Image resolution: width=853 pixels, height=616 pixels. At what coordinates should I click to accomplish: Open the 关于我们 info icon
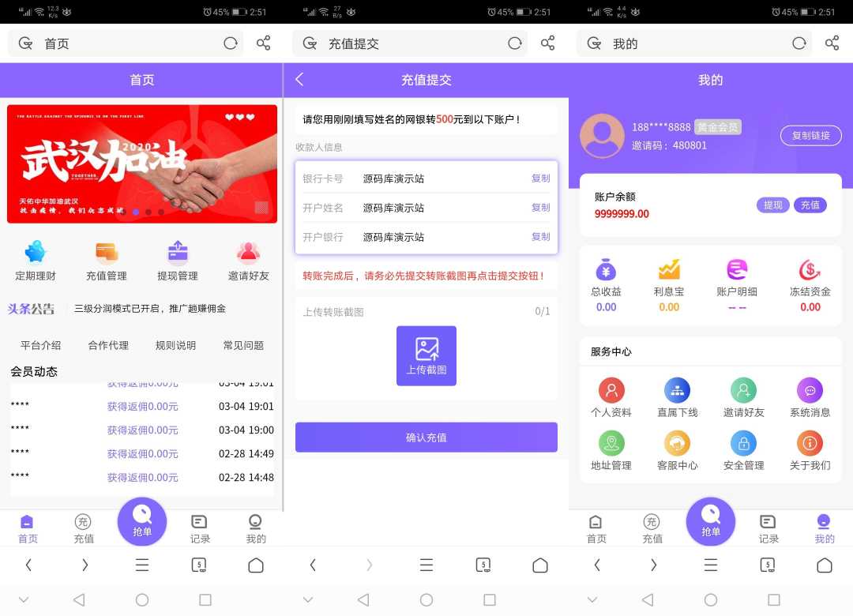click(x=810, y=443)
